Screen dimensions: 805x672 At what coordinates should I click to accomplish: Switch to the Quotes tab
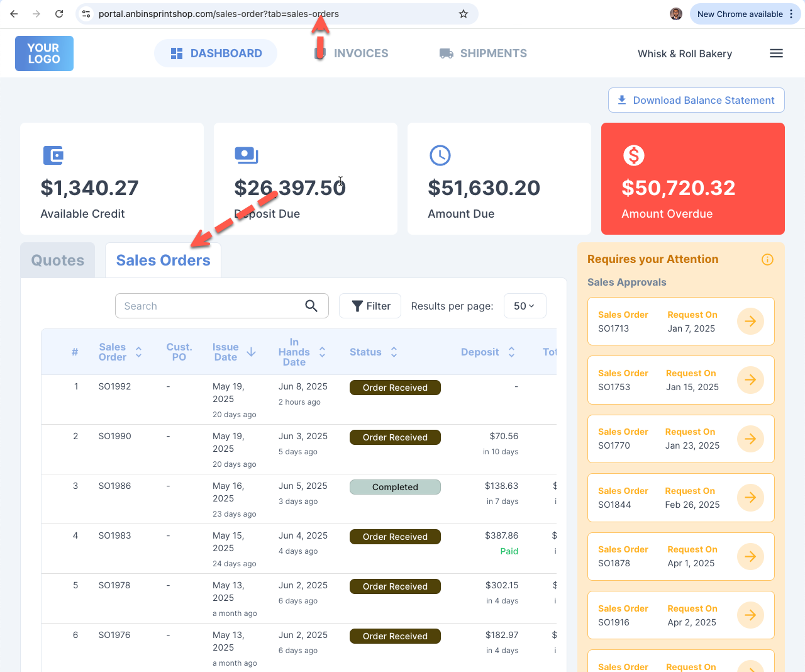pos(58,260)
